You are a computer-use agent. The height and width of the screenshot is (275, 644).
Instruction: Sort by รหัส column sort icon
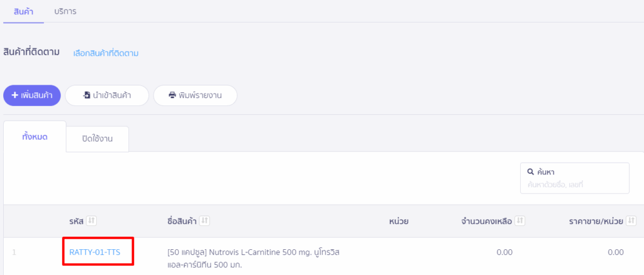[91, 221]
